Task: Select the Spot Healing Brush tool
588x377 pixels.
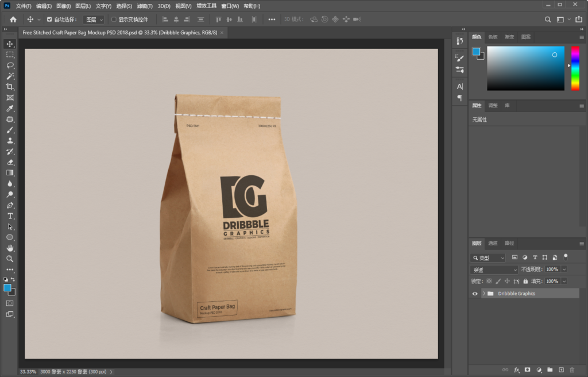Action: [x=10, y=120]
